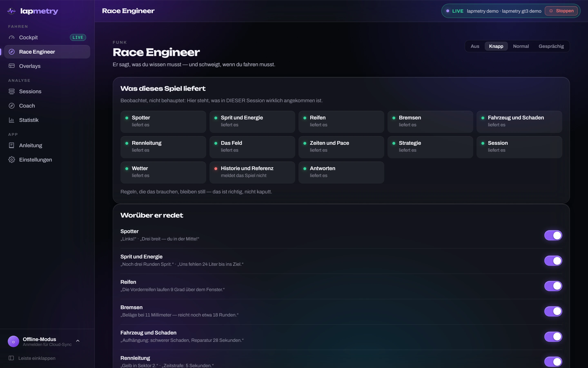Select the Gesprächig verbosity option

coord(551,46)
